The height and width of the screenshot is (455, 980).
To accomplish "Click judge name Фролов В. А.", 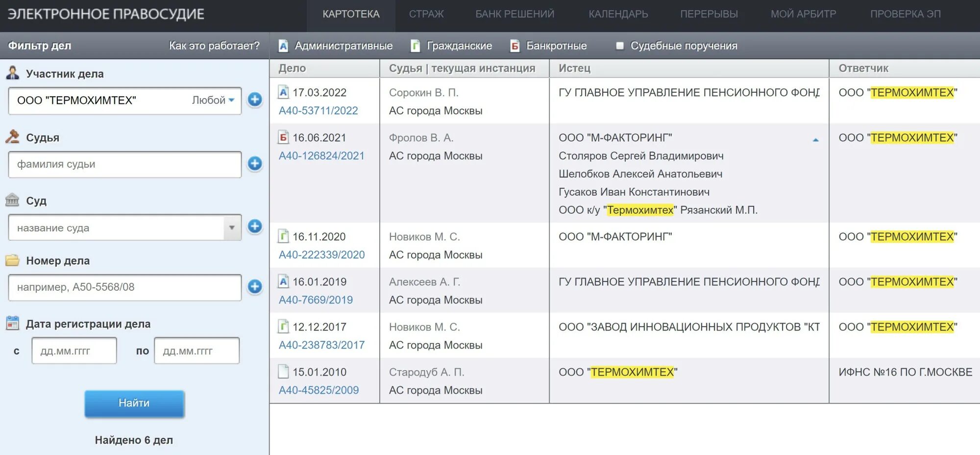I will click(x=421, y=138).
